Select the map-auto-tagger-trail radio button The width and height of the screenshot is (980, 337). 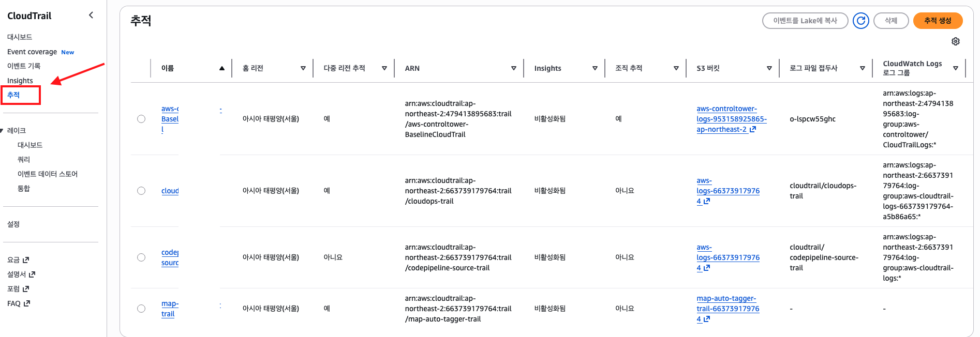(x=141, y=309)
